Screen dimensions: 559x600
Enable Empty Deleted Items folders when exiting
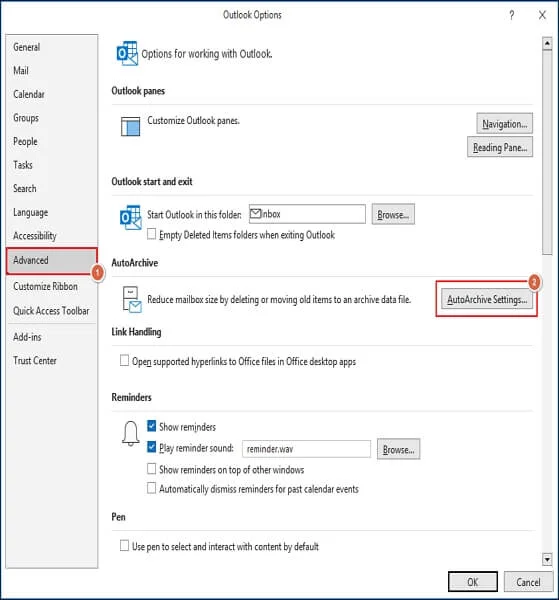152,234
